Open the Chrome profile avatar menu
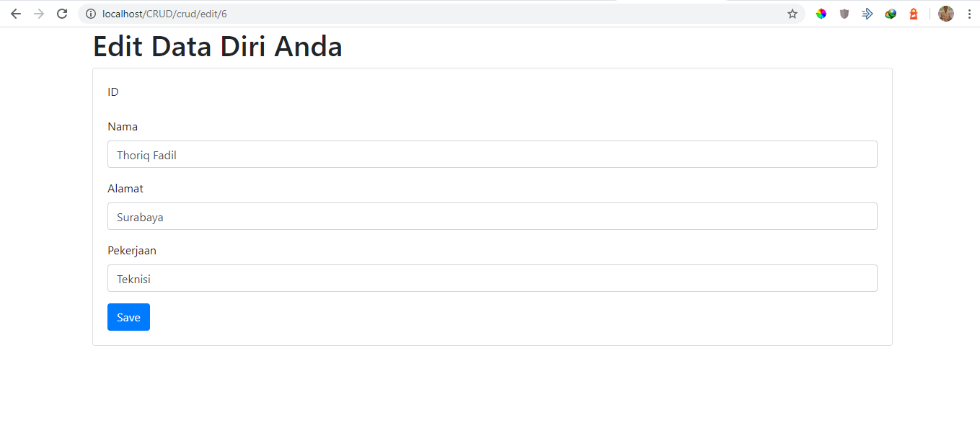980x428 pixels. point(945,13)
